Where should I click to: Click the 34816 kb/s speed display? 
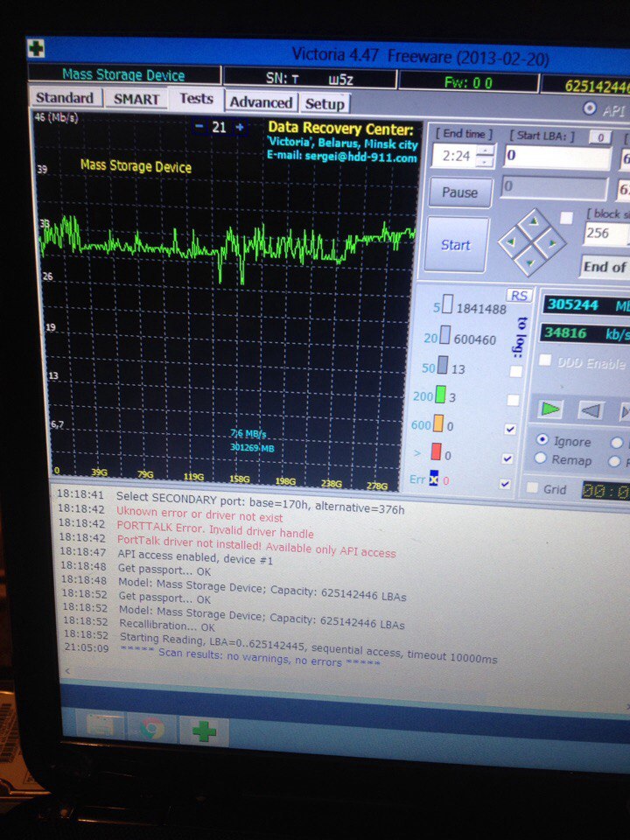click(585, 333)
